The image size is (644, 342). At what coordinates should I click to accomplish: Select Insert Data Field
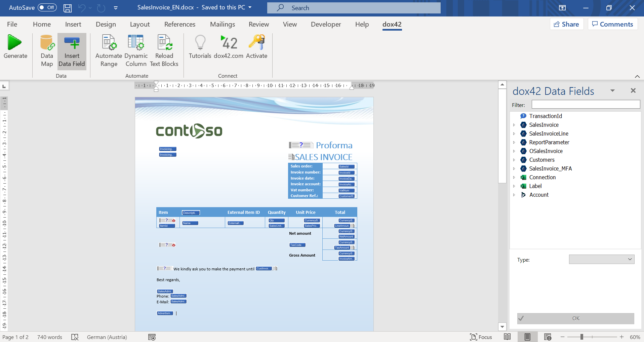pyautogui.click(x=72, y=51)
